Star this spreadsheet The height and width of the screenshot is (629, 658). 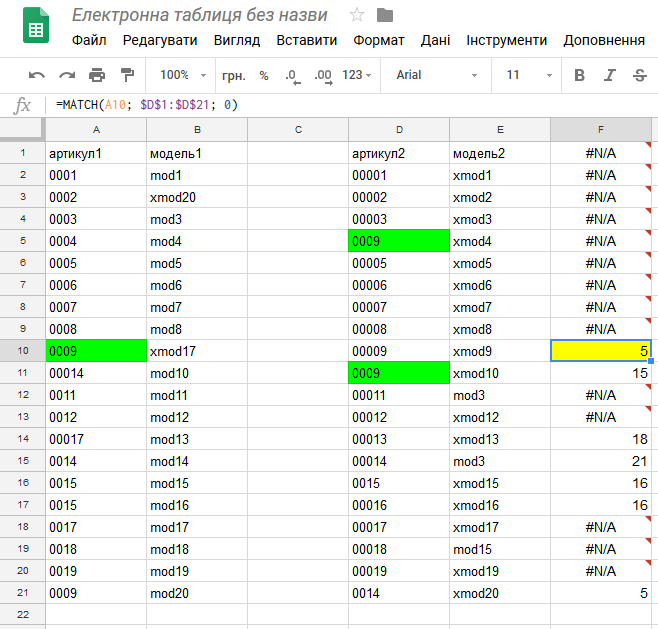coord(357,16)
